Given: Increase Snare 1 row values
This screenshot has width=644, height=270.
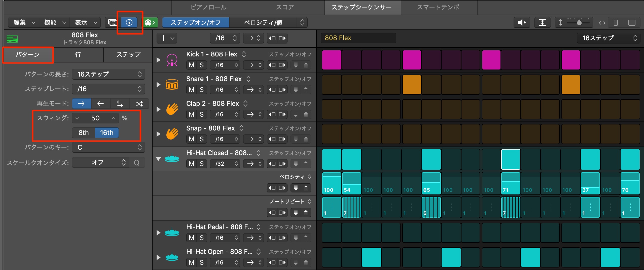Looking at the screenshot, I should pyautogui.click(x=306, y=90).
